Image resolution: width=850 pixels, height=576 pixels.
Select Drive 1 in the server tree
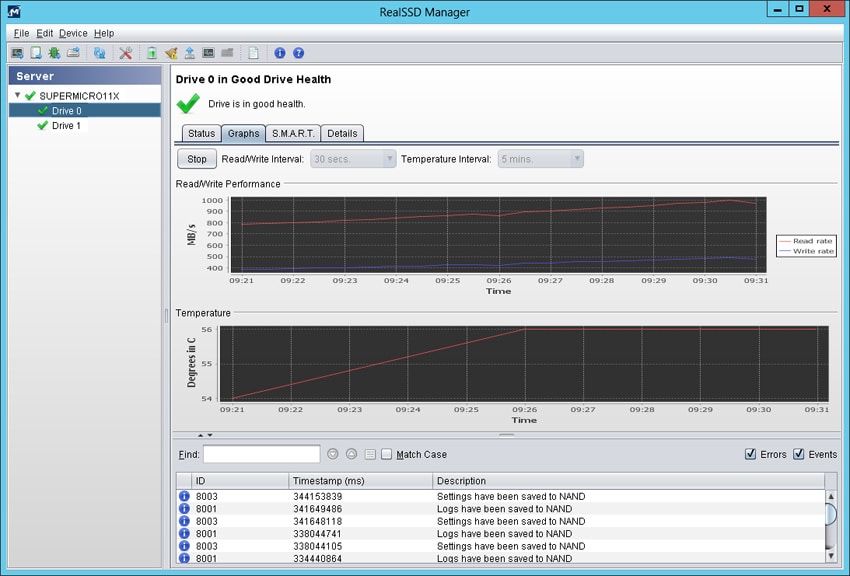point(66,125)
